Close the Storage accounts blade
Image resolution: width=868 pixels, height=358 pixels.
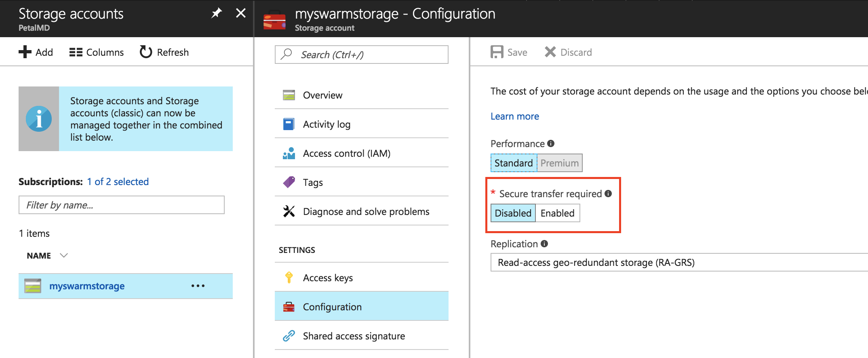(x=241, y=13)
